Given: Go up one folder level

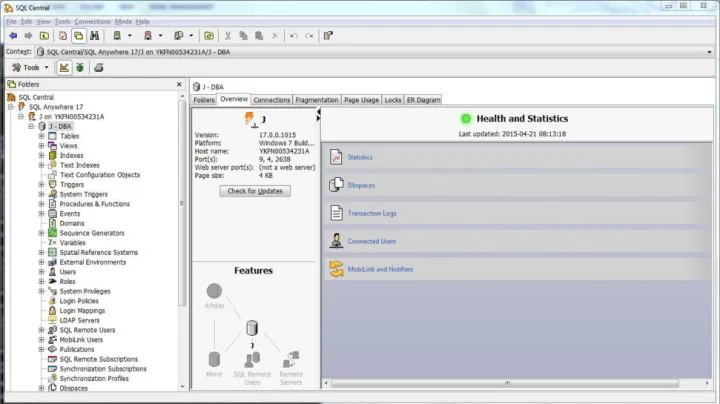Looking at the screenshot, I should [x=45, y=36].
